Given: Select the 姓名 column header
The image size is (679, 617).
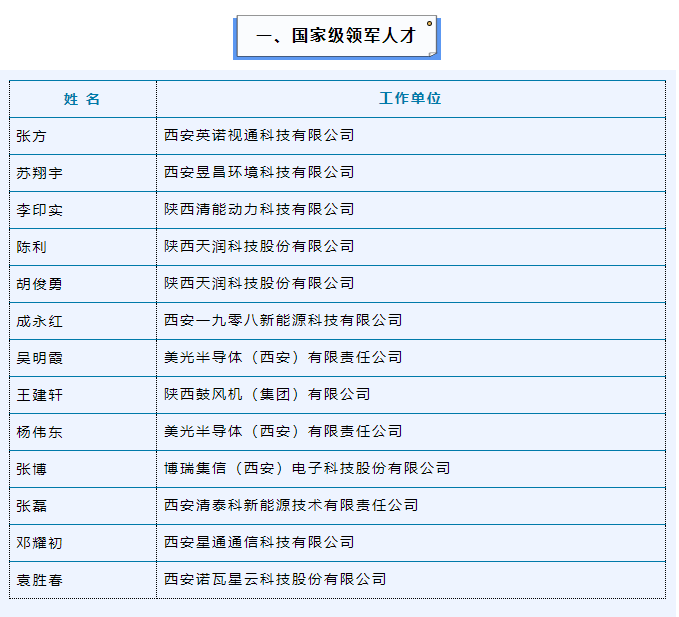Looking at the screenshot, I should 82,99.
